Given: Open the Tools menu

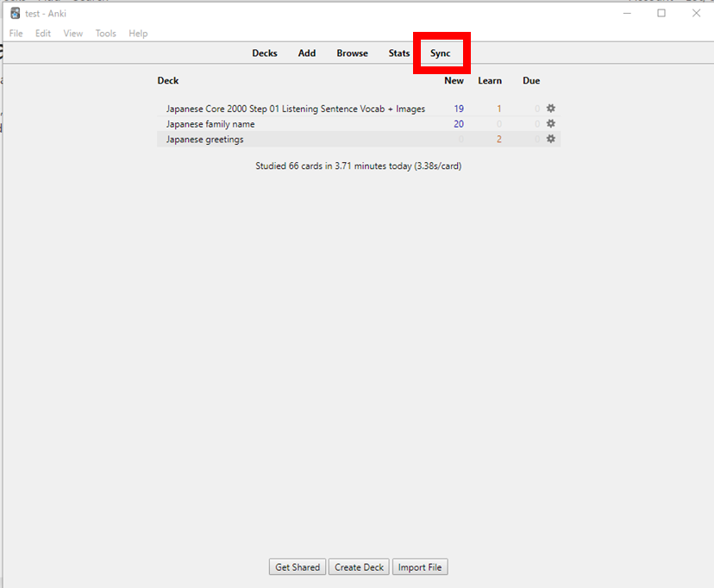Looking at the screenshot, I should point(106,34).
